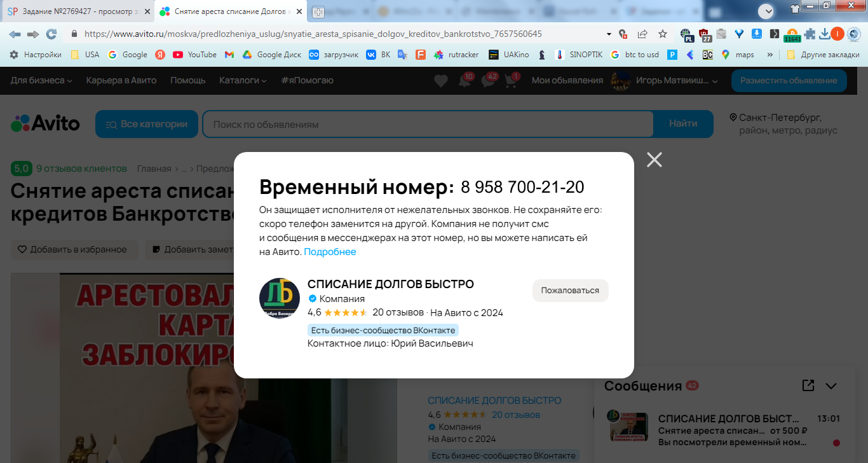Open СПИСАНИЕ ДОЛГОВ БЫСТРО company name in popup
This screenshot has height=463, width=868.
(390, 284)
